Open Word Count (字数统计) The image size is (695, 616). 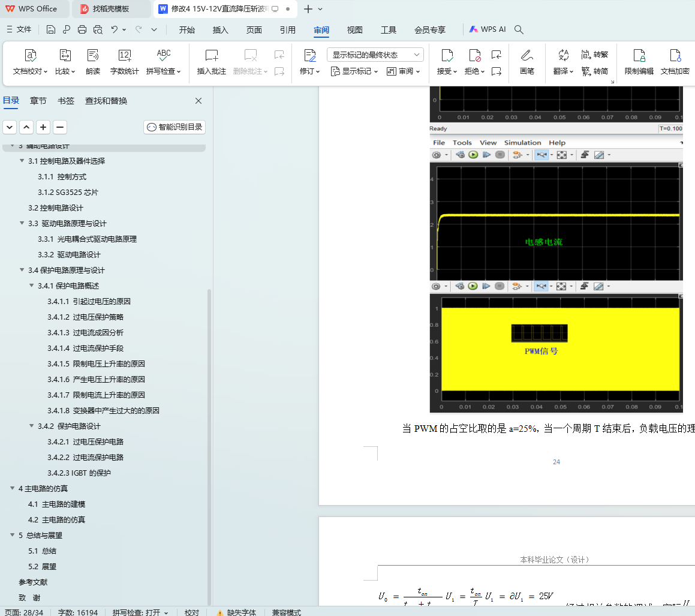125,62
